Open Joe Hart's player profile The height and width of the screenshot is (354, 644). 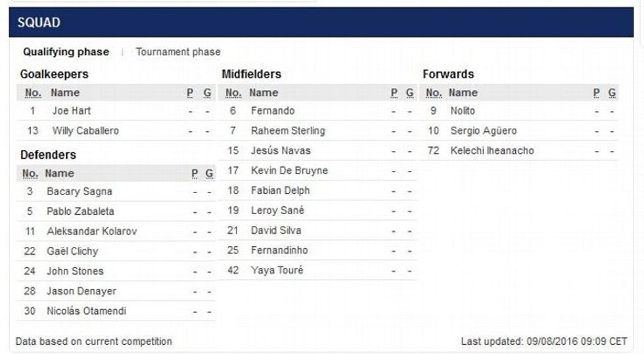[72, 111]
